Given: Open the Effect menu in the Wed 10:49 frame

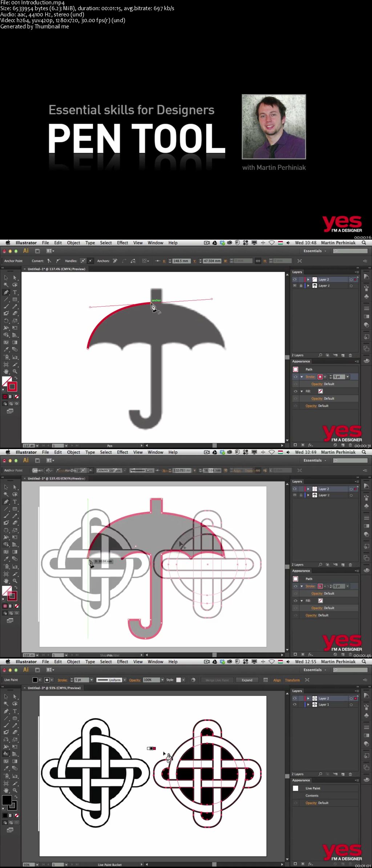Looking at the screenshot, I should point(122,452).
